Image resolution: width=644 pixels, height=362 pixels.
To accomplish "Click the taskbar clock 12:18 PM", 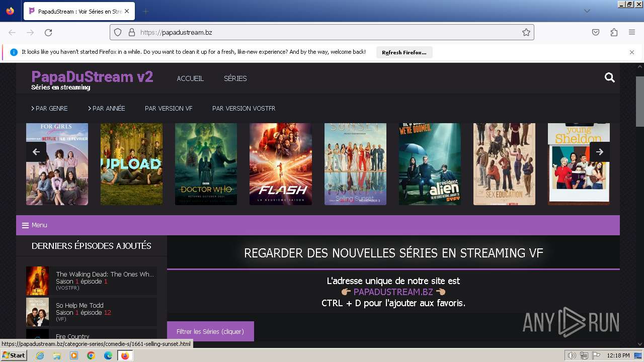I will [618, 355].
